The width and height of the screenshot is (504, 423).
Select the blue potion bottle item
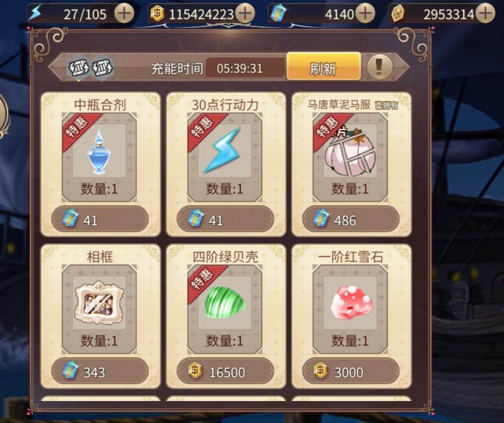[x=99, y=152]
